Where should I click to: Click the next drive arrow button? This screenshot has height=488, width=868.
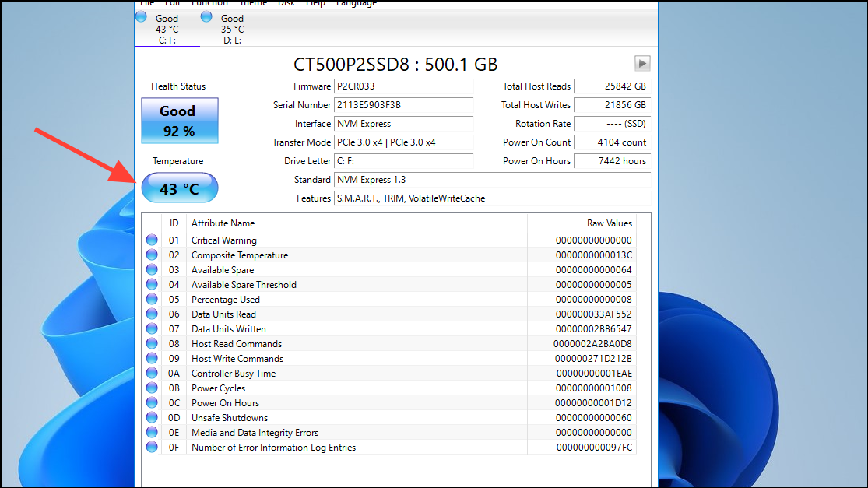(641, 63)
